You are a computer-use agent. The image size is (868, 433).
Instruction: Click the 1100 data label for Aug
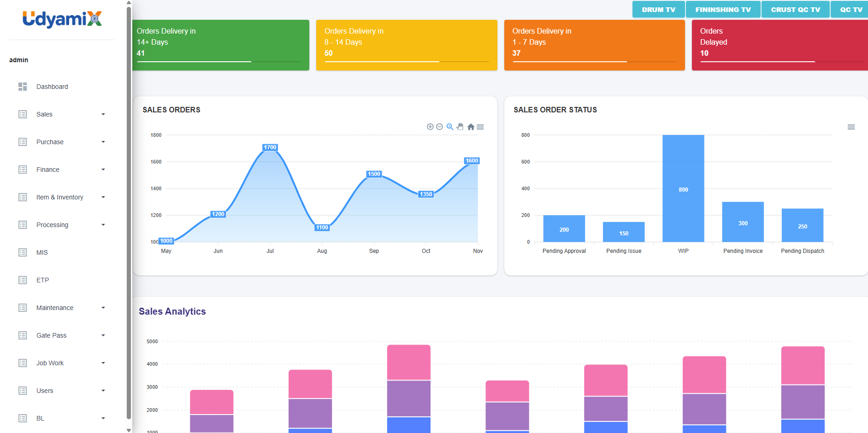point(322,228)
